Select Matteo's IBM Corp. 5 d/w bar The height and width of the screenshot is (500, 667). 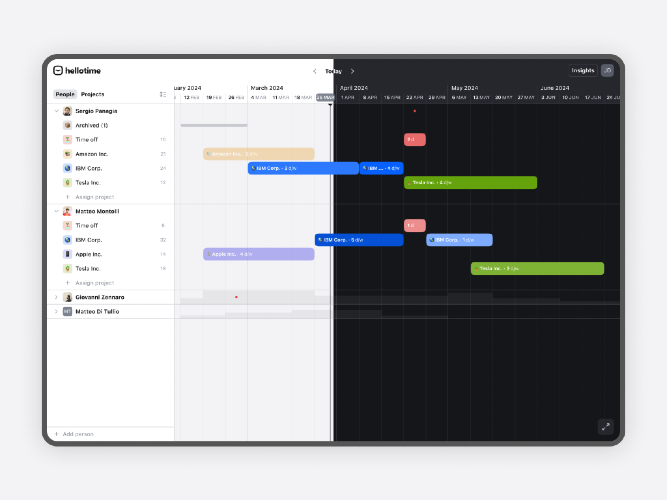click(359, 240)
